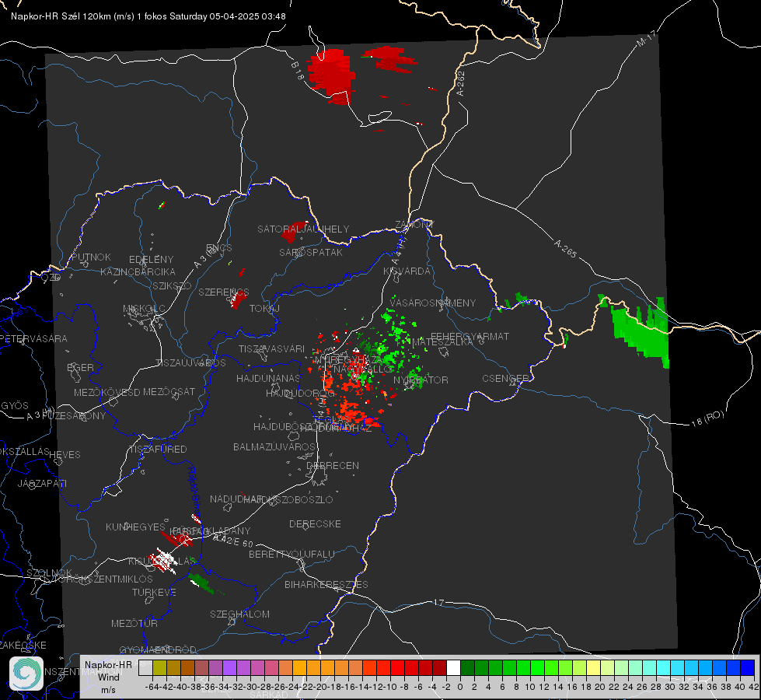Click the SZIKSZÓ label
The width and height of the screenshot is (761, 700).
pyautogui.click(x=173, y=285)
